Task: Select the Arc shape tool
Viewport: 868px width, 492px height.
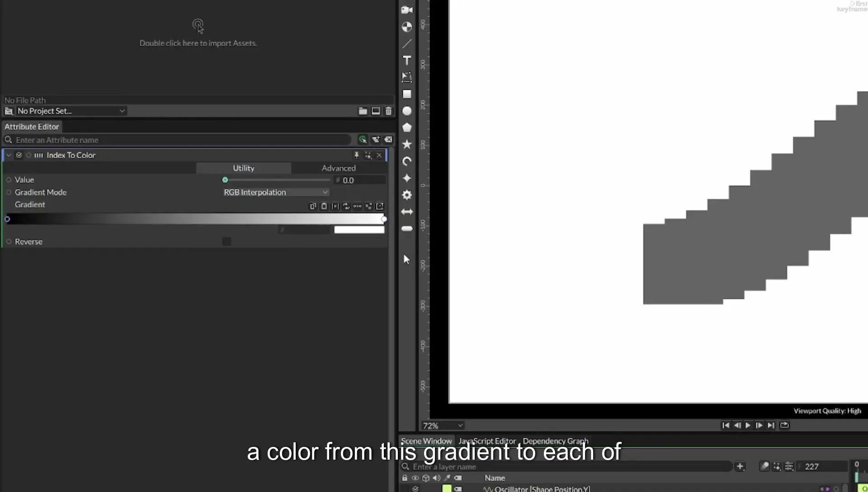Action: (407, 161)
